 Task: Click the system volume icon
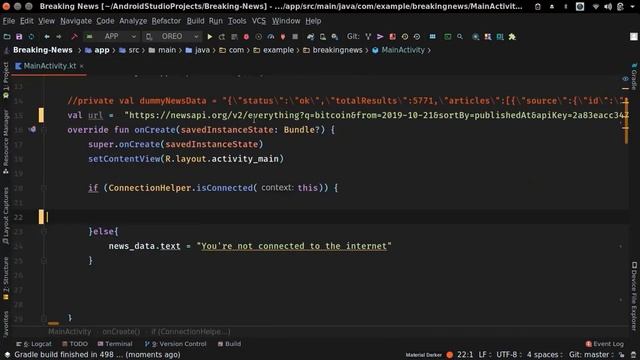pos(608,7)
